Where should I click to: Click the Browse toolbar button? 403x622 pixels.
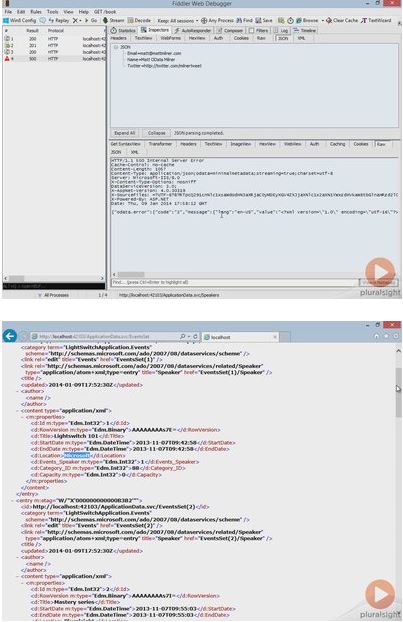(x=307, y=20)
